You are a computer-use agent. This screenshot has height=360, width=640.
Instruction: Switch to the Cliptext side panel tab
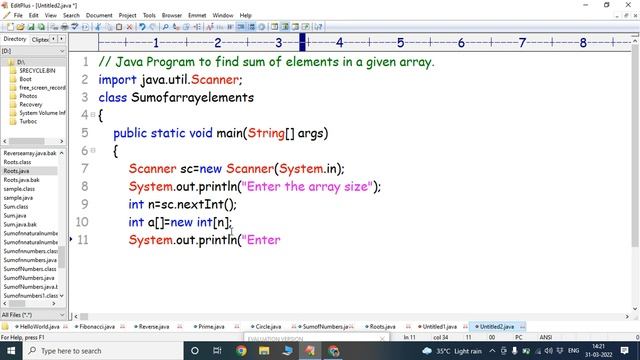click(x=40, y=40)
